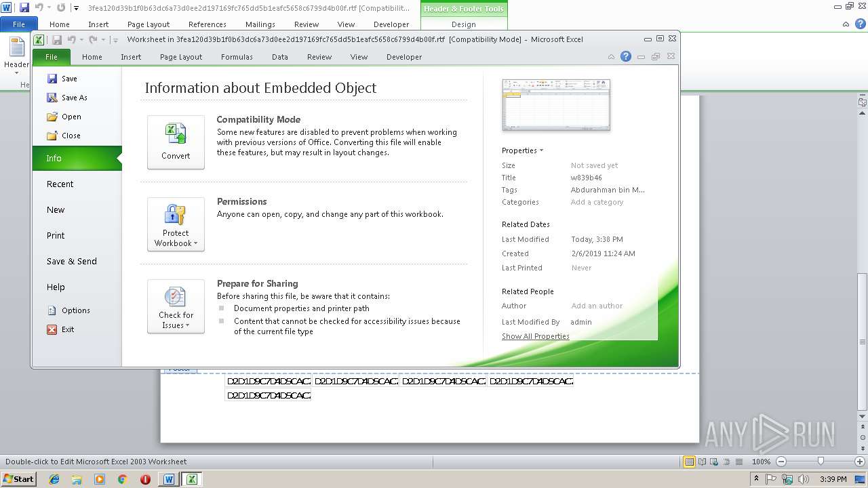Click Zoom In plus button

tap(859, 462)
